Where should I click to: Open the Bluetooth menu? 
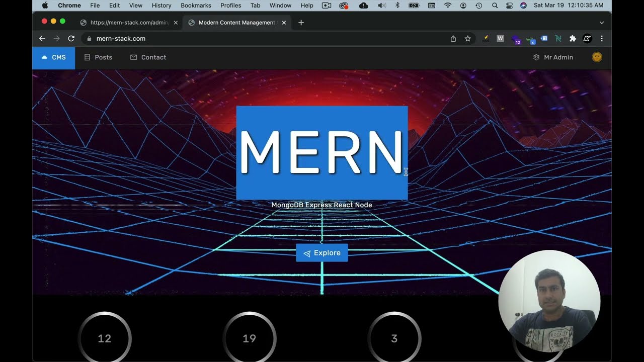(397, 6)
